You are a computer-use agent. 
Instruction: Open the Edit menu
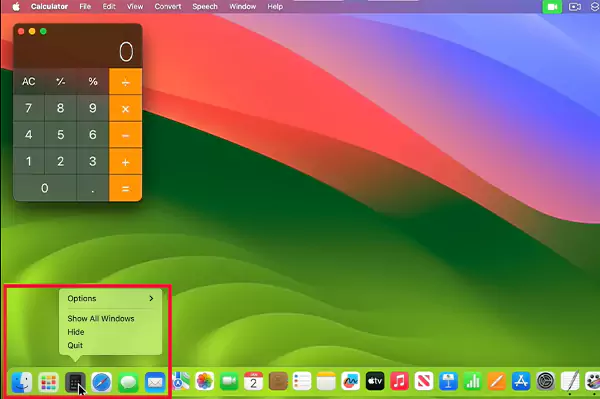[109, 7]
